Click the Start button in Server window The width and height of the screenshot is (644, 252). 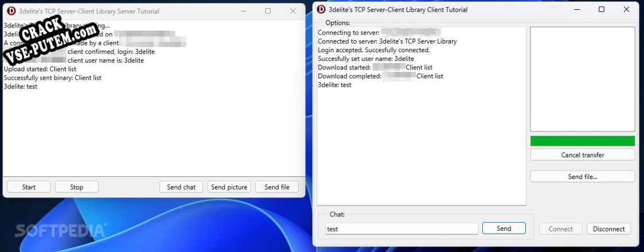(x=29, y=187)
